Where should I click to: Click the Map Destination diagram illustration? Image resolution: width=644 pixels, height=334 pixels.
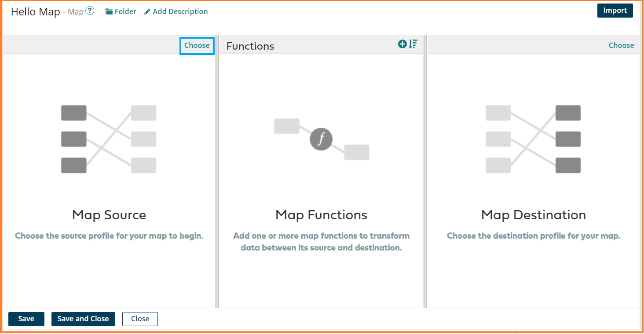(533, 139)
